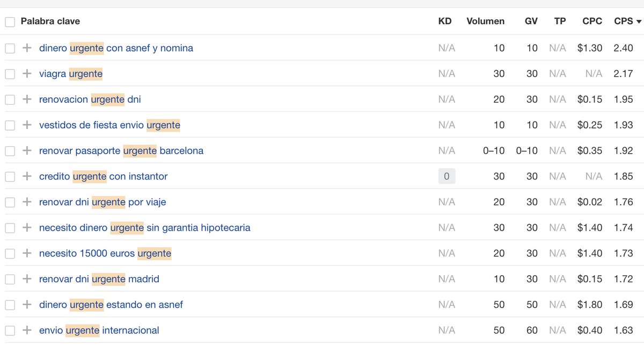Click the CPC value '$1.30'
This screenshot has height=345, width=644.
pyautogui.click(x=590, y=48)
